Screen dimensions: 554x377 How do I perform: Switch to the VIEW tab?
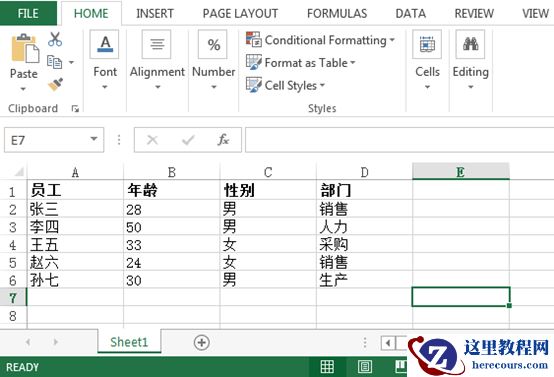tap(535, 13)
